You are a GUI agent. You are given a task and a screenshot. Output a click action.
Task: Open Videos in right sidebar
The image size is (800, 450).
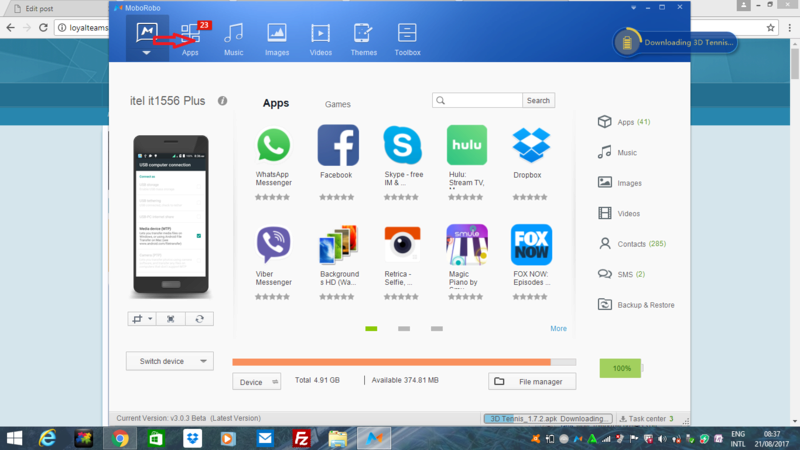tap(618, 213)
